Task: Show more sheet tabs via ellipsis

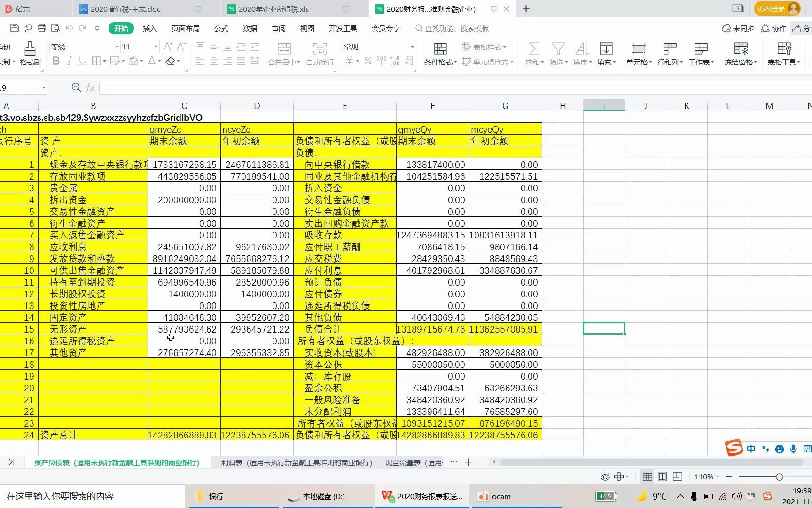Action: [453, 462]
